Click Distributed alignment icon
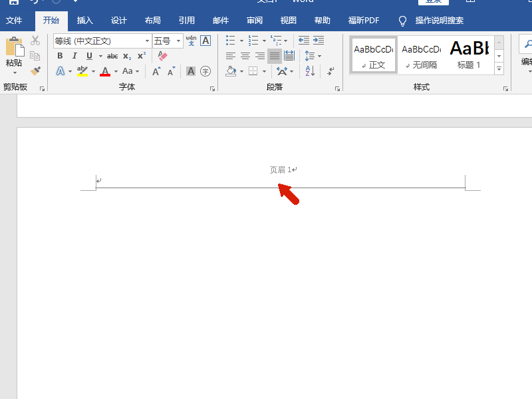 [x=289, y=56]
